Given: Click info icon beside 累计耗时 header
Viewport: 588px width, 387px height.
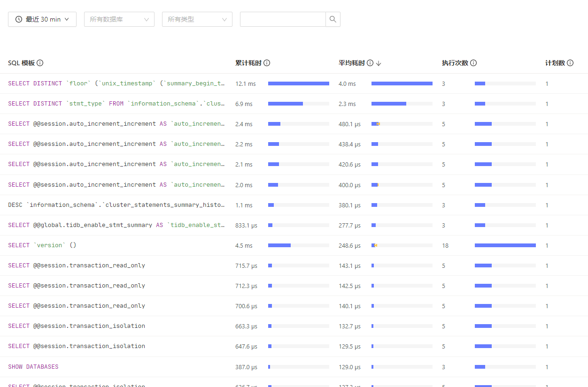Looking at the screenshot, I should tap(267, 63).
